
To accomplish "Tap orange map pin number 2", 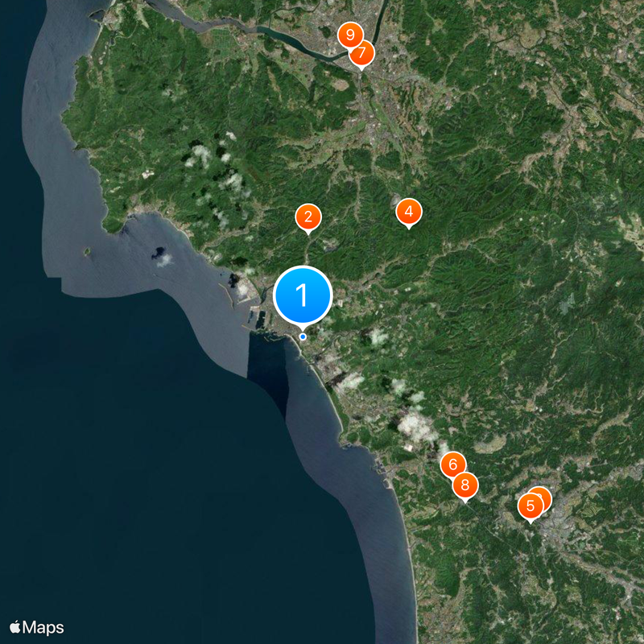I will click(x=308, y=217).
